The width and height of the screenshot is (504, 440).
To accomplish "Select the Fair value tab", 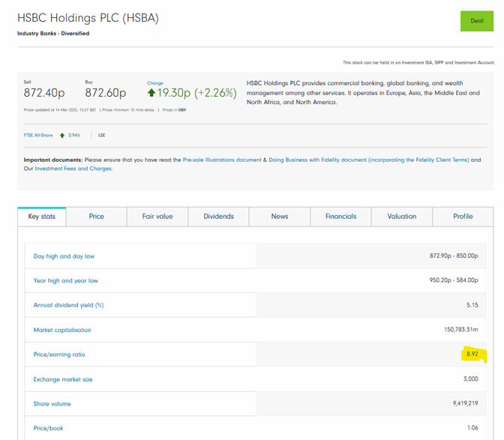I will click(157, 217).
